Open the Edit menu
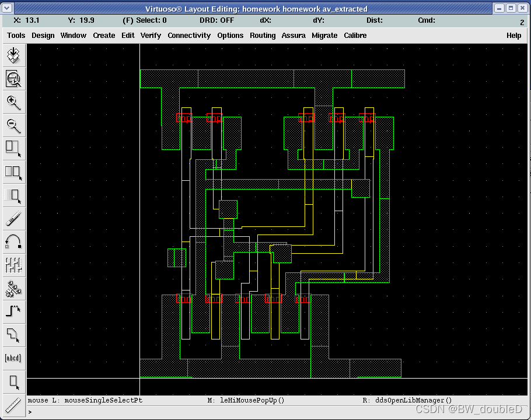The image size is (531, 420). pos(128,36)
